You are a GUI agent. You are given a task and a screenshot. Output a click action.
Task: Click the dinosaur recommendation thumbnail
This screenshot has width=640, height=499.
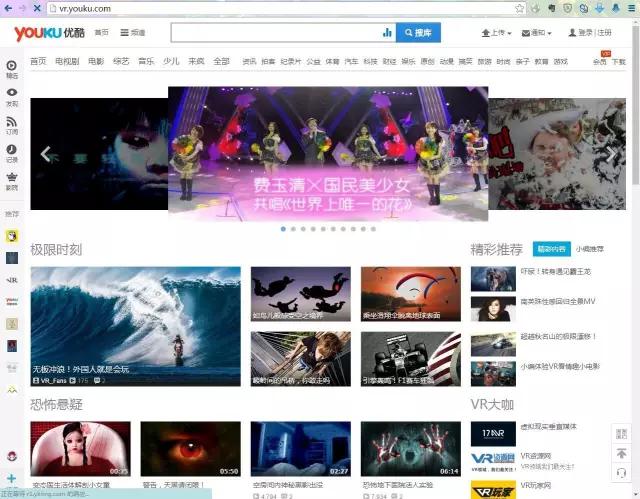[493, 279]
